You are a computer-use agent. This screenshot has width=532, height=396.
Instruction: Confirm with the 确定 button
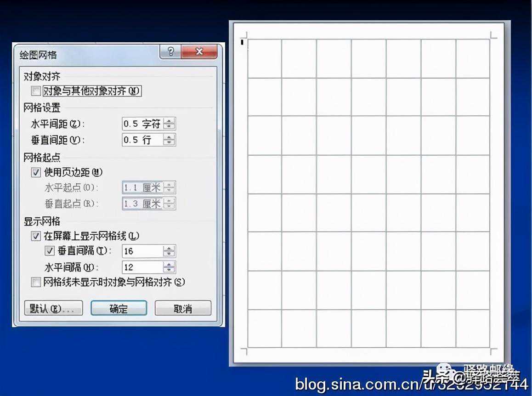[x=119, y=309]
